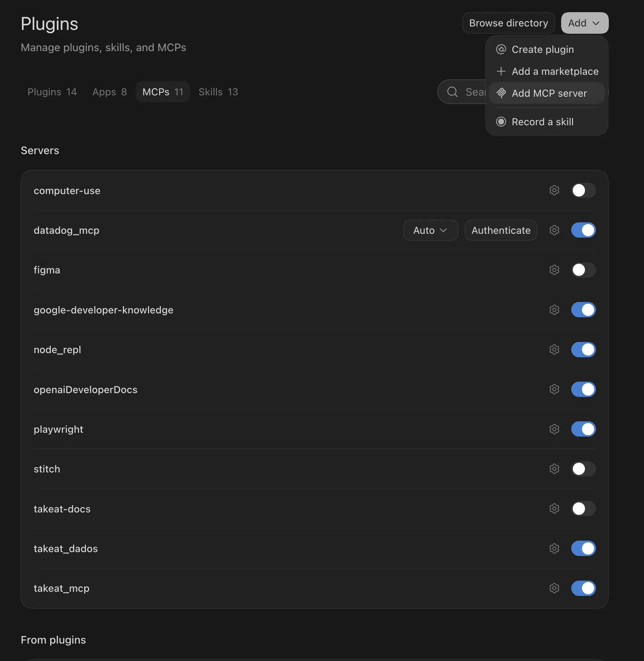The width and height of the screenshot is (644, 661).
Task: Click the google-developer-knowledge server name
Action: pos(103,310)
